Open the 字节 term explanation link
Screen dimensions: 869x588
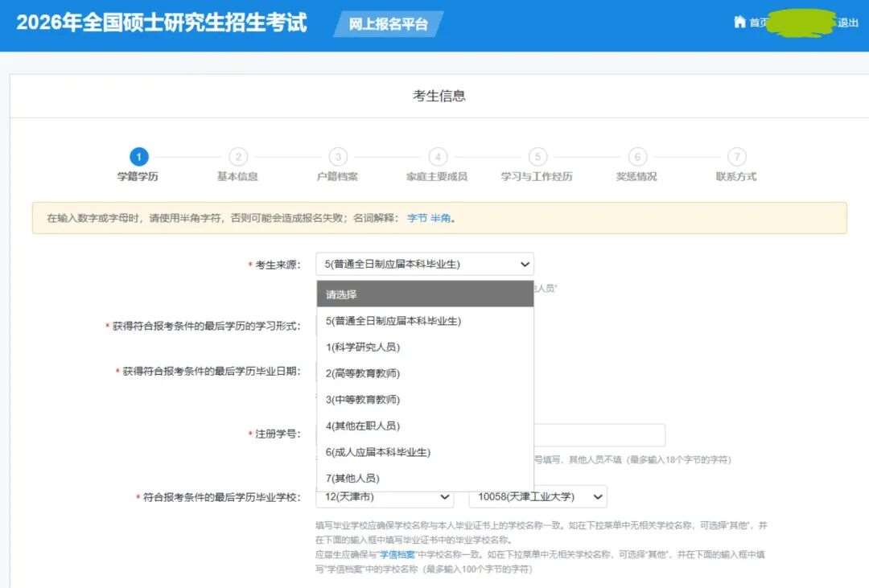point(417,218)
